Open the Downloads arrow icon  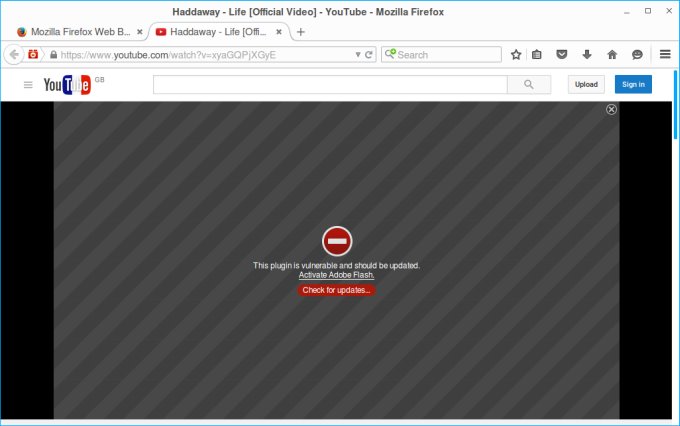pos(587,55)
